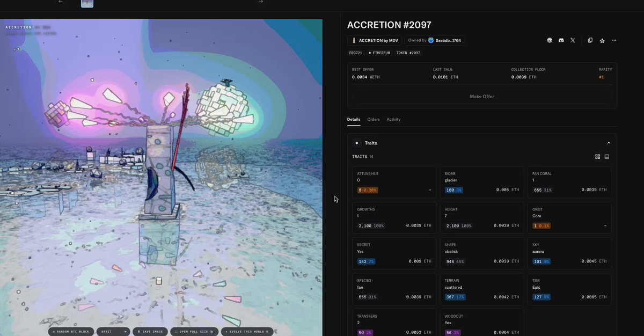Viewport: 644px width, 336px height.
Task: Switch traits to list view
Action: coord(607,157)
